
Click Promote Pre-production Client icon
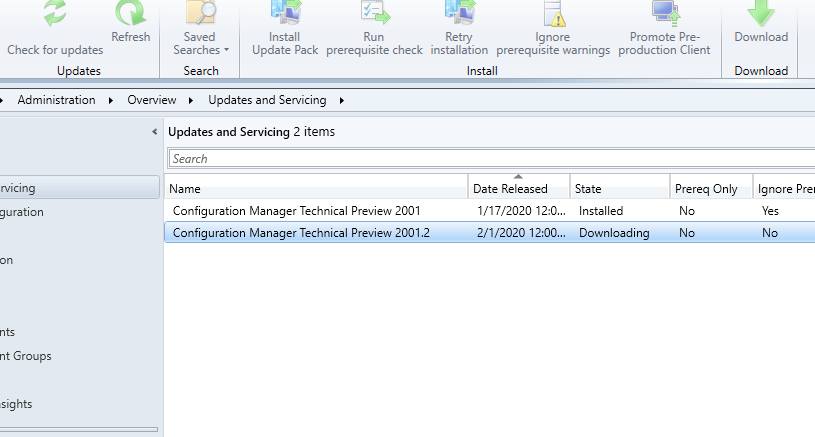[665, 13]
